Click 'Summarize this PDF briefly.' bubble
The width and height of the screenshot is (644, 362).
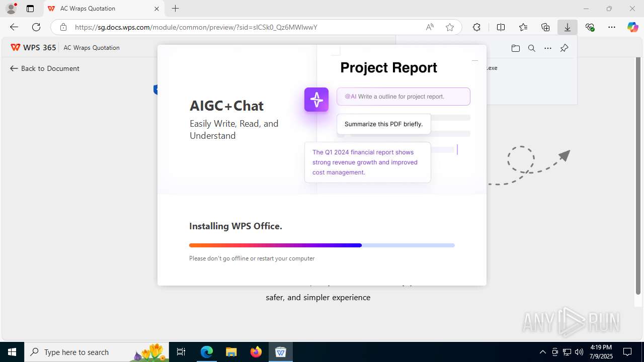point(383,124)
